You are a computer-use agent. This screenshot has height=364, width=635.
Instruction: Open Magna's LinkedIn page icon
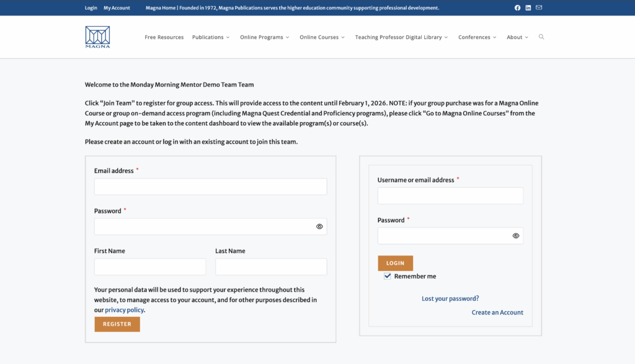(528, 7)
